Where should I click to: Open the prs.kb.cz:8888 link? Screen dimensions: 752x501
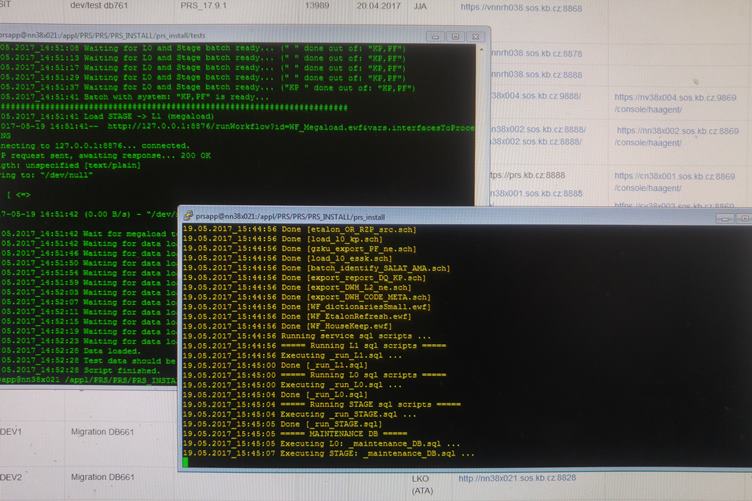pos(528,175)
